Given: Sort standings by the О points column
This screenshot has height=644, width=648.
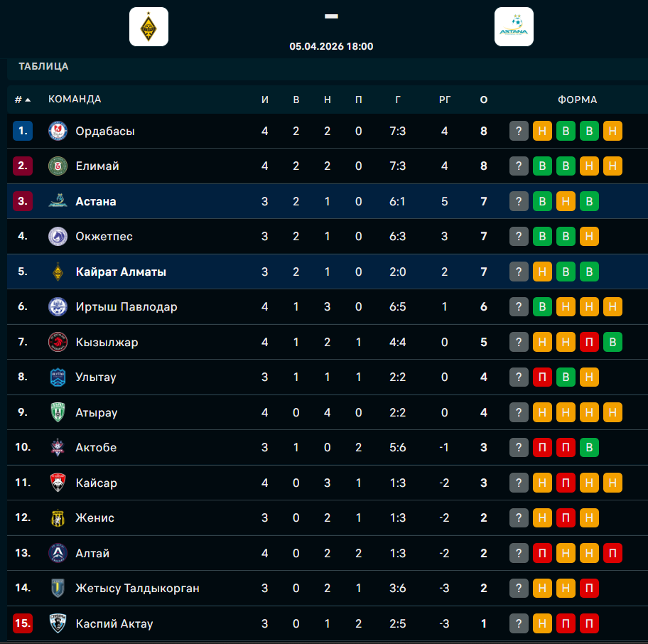Looking at the screenshot, I should (484, 100).
